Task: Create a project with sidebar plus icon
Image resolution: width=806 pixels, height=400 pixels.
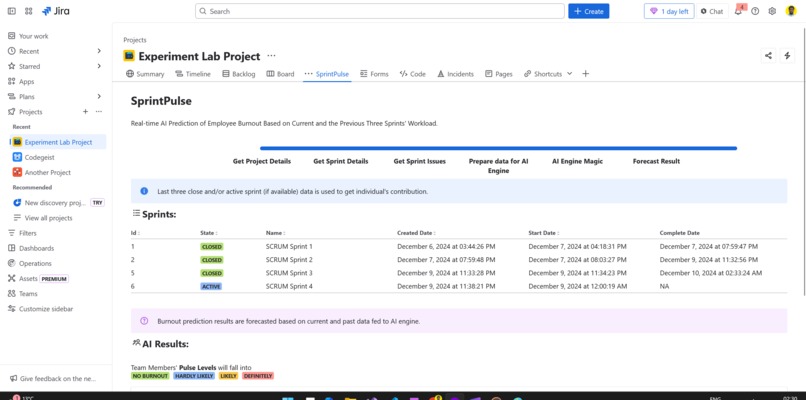Action: [85, 112]
